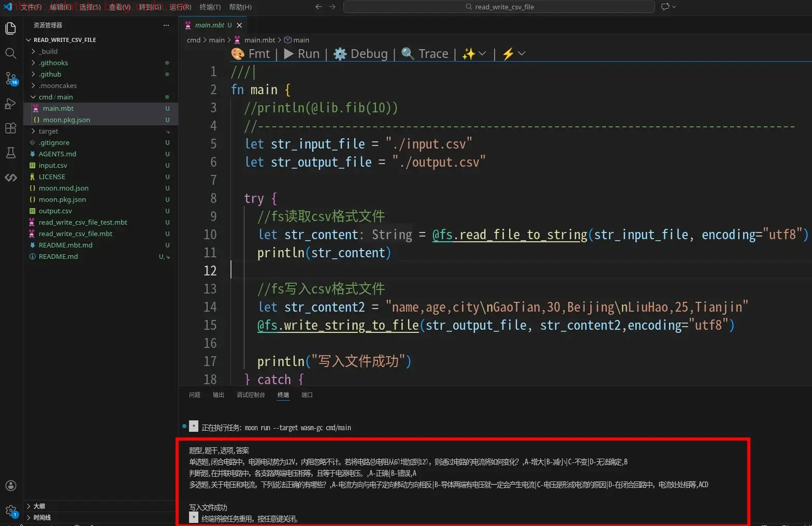Open the Search view in activity bar
Viewport: 812px width, 526px height.
(x=10, y=53)
